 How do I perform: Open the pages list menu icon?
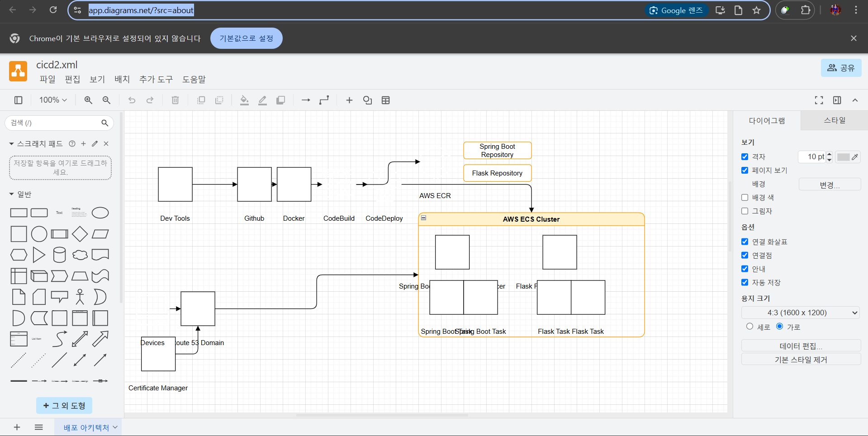[x=38, y=427]
